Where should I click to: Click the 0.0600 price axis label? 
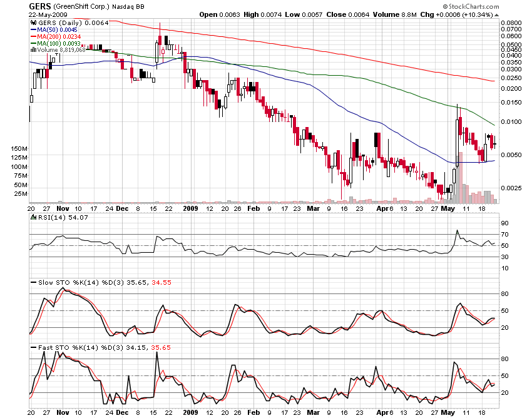(x=511, y=36)
